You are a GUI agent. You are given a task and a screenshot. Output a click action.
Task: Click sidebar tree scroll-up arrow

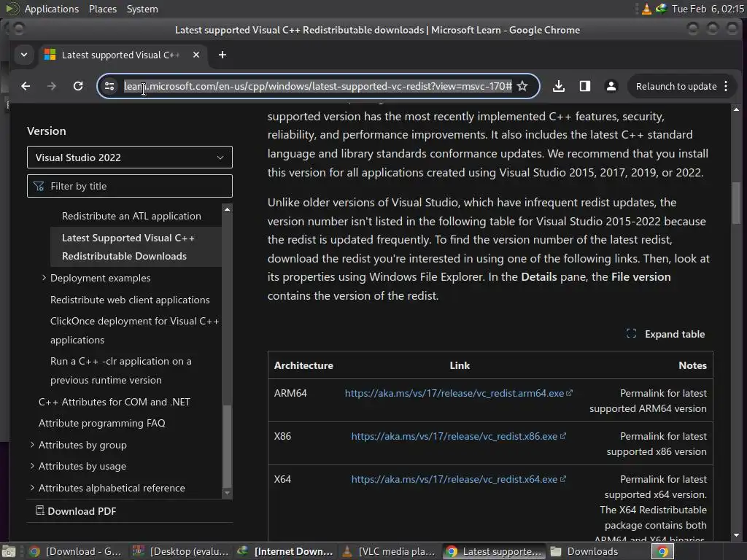coord(228,209)
